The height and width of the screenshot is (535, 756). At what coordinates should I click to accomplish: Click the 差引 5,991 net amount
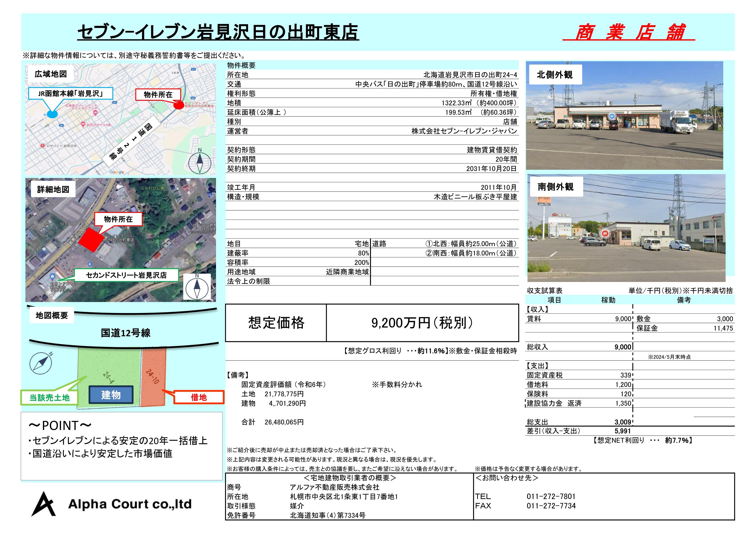(x=623, y=431)
